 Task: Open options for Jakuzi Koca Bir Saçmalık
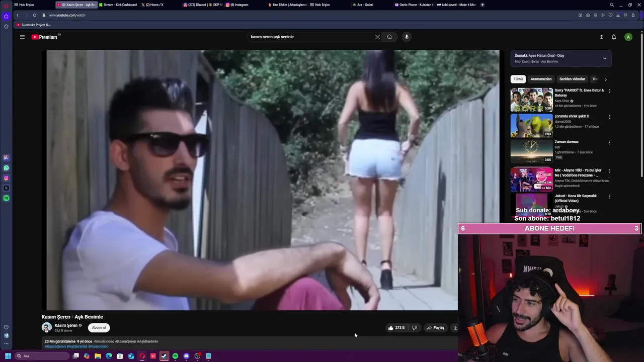click(610, 197)
